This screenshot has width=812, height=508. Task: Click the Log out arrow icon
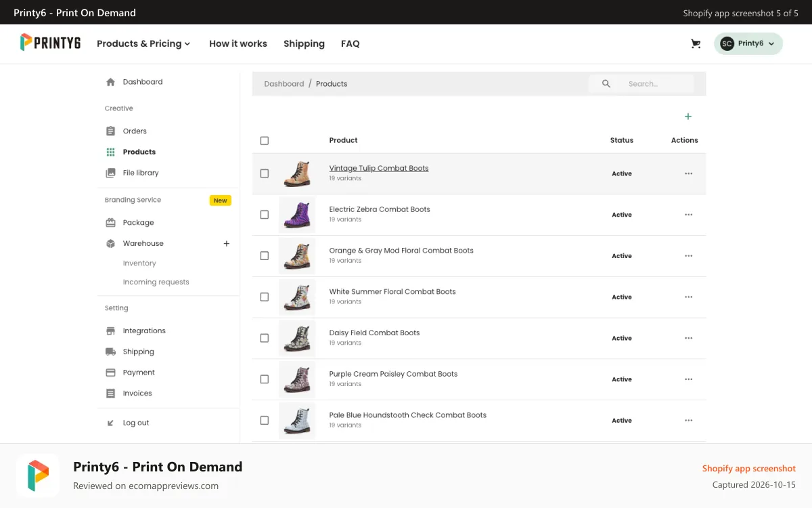[110, 423]
